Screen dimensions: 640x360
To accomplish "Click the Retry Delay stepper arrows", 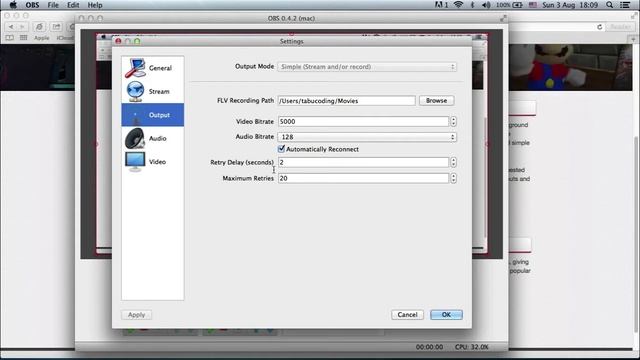I will (453, 162).
